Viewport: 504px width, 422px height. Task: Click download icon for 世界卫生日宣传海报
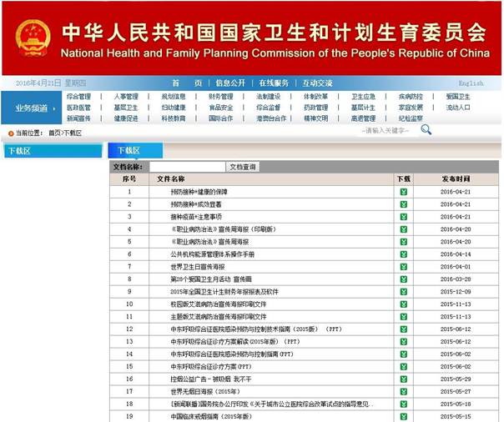[404, 266]
